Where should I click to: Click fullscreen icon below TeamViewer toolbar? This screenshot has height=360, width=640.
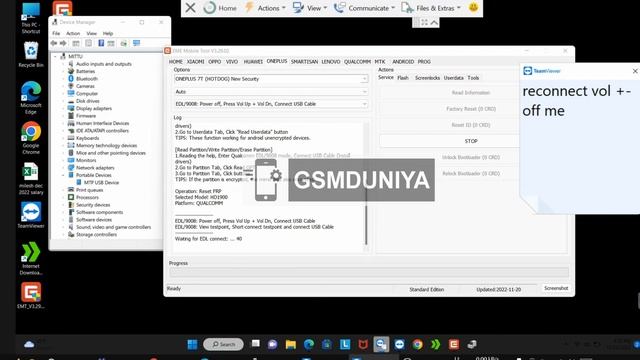[424, 22]
